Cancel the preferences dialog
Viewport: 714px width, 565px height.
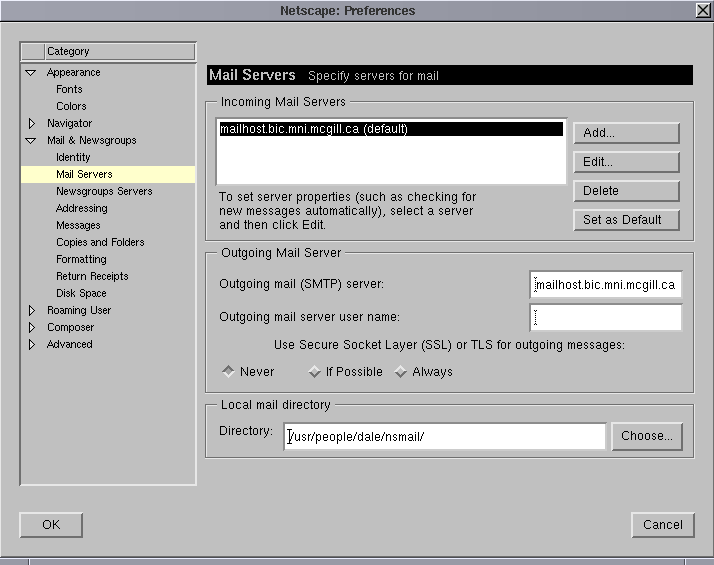[x=663, y=525]
